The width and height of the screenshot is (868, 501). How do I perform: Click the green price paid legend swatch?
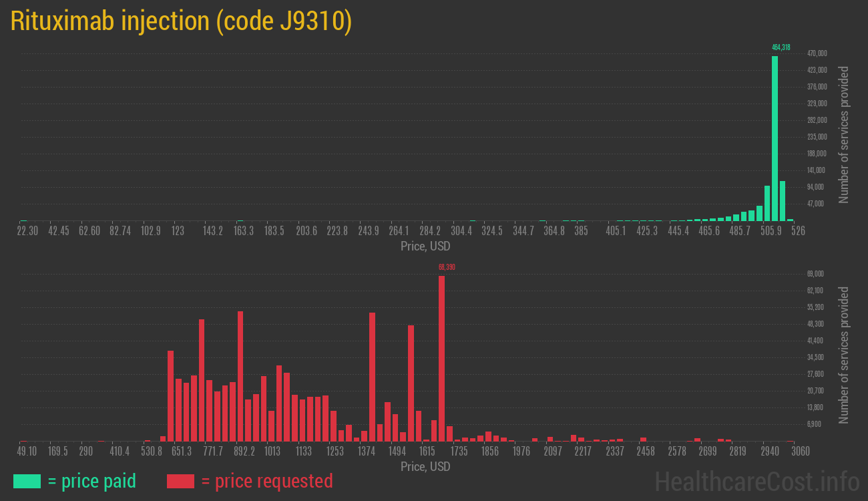tap(27, 481)
